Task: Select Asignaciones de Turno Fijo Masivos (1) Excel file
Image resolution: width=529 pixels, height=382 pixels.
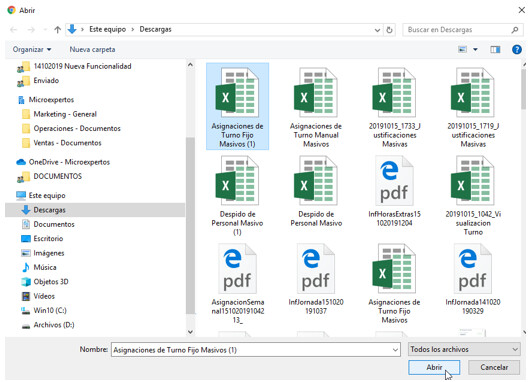Action: (x=237, y=106)
